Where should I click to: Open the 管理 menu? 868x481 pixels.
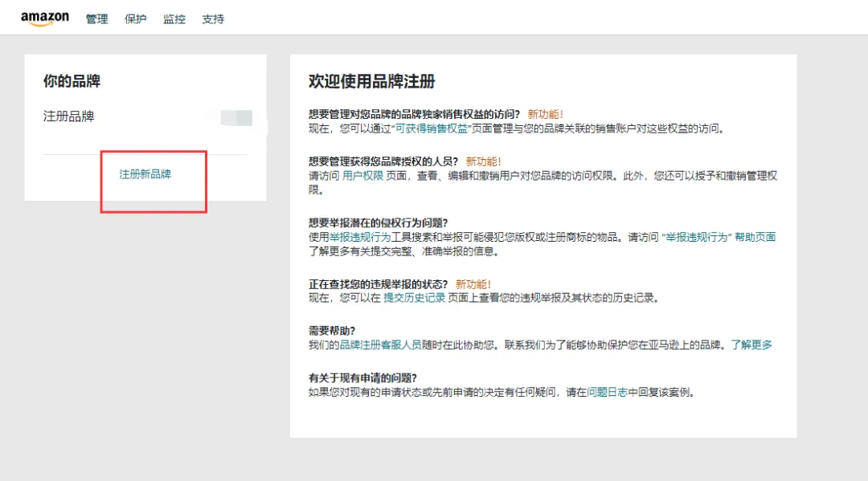coord(97,19)
